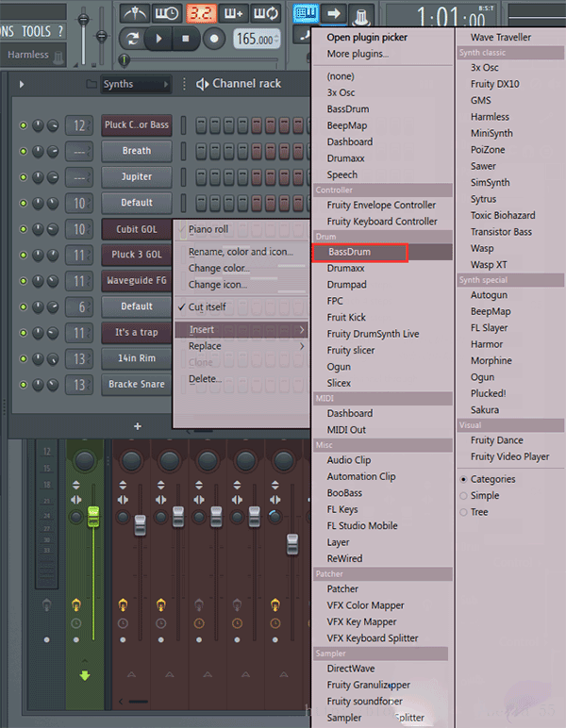
Task: Click the channel rack speaker icon
Action: click(202, 84)
